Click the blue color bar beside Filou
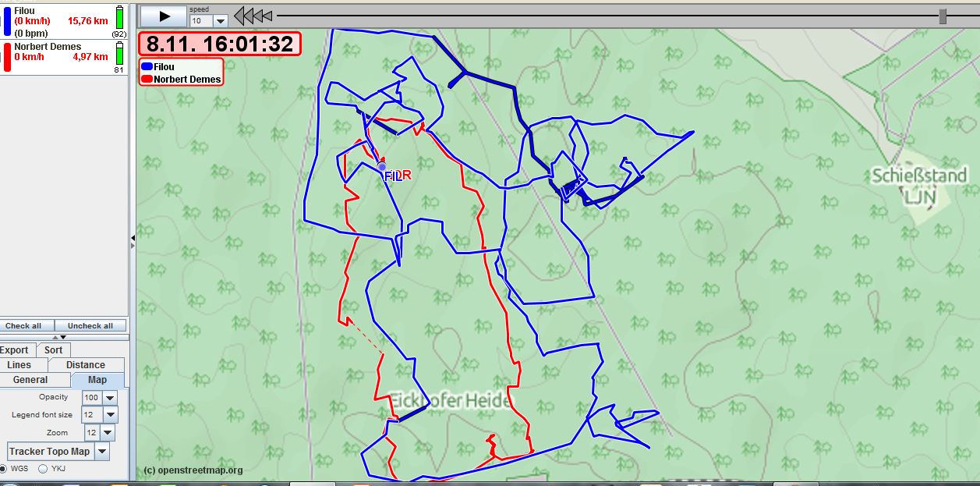 pos(6,21)
